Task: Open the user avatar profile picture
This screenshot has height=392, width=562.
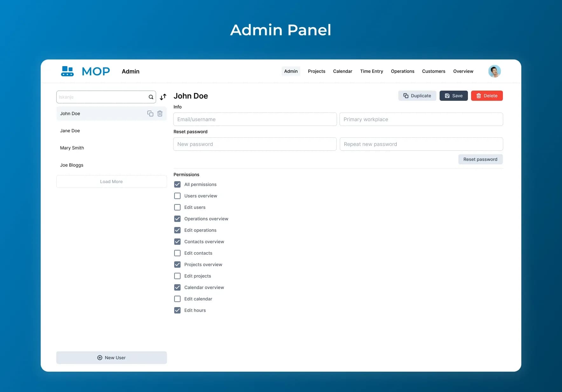Action: (495, 71)
